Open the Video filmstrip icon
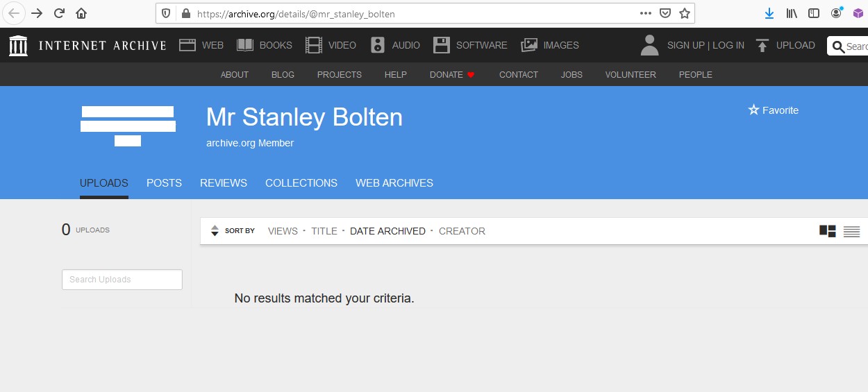Viewport: 868px width, 392px height. pos(314,45)
